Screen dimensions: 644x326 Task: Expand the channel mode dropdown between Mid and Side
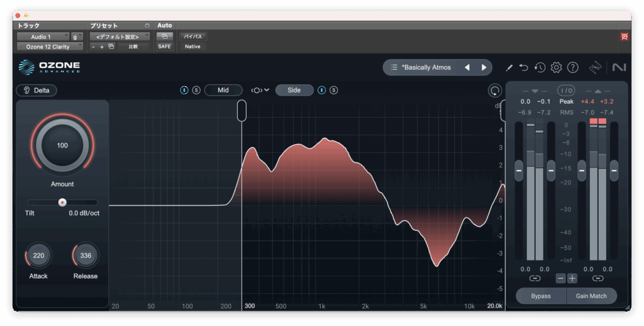[260, 90]
